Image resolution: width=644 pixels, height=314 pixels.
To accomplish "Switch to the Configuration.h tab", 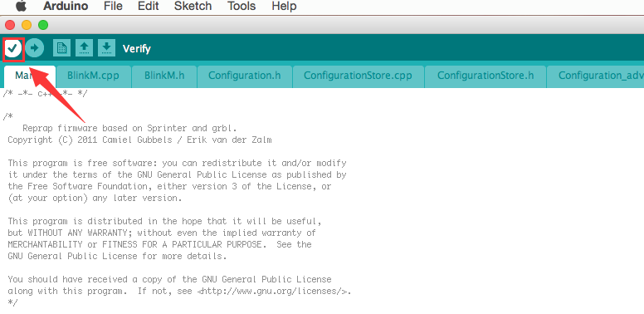I will [x=244, y=76].
